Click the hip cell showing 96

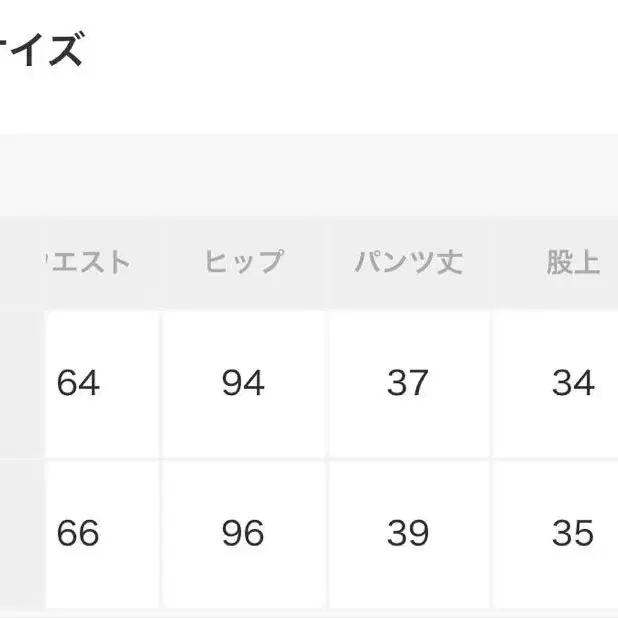[244, 533]
